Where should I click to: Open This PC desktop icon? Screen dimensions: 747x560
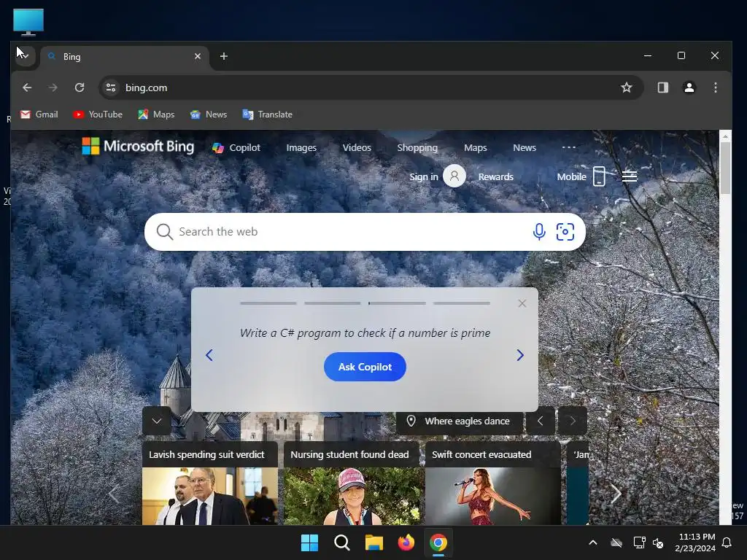28,22
